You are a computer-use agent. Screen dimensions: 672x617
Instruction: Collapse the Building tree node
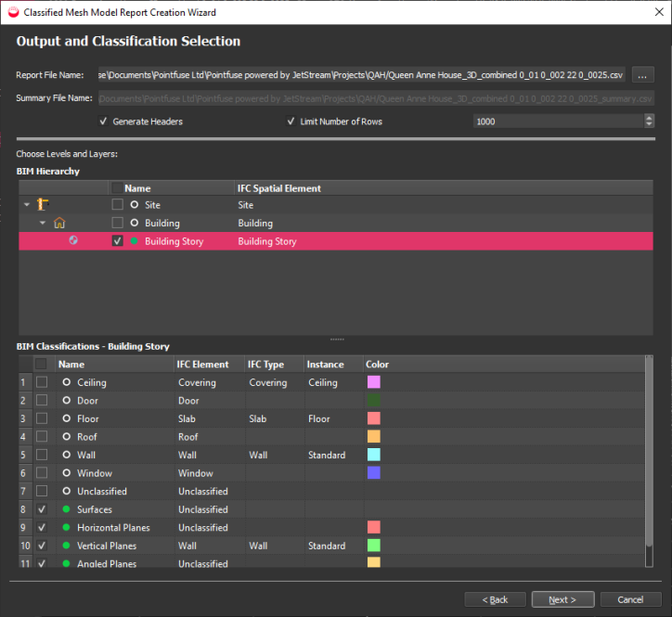(x=43, y=223)
